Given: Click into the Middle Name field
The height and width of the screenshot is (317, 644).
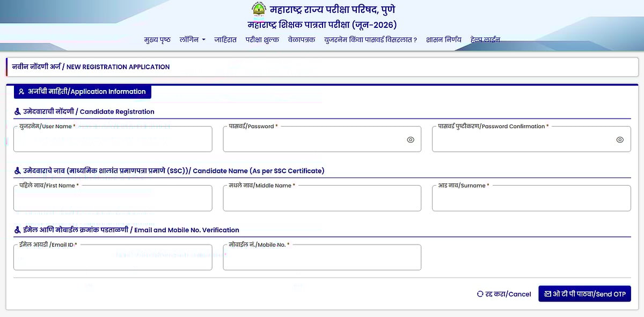Looking at the screenshot, I should (322, 199).
